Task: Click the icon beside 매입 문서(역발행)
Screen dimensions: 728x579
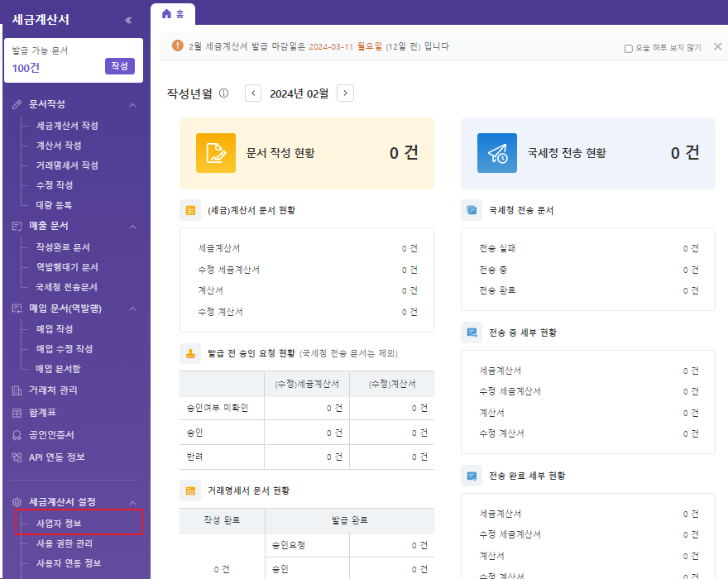Action: click(17, 309)
